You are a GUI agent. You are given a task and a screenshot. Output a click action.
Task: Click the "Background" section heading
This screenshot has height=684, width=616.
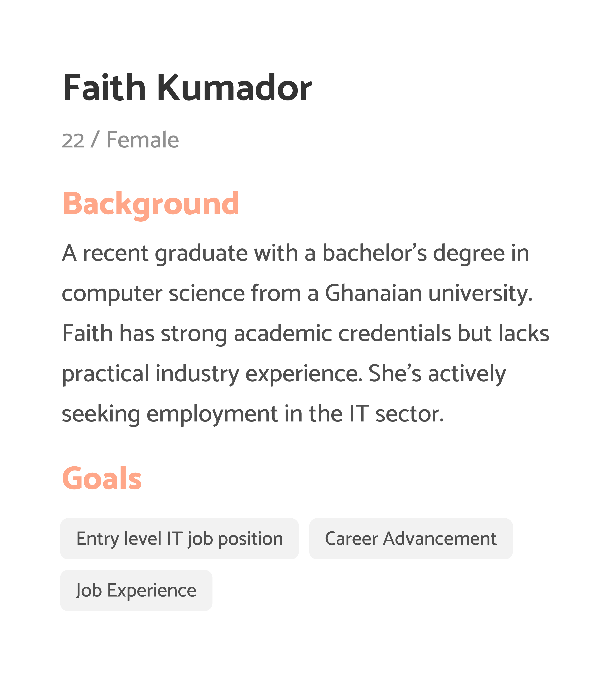(151, 204)
